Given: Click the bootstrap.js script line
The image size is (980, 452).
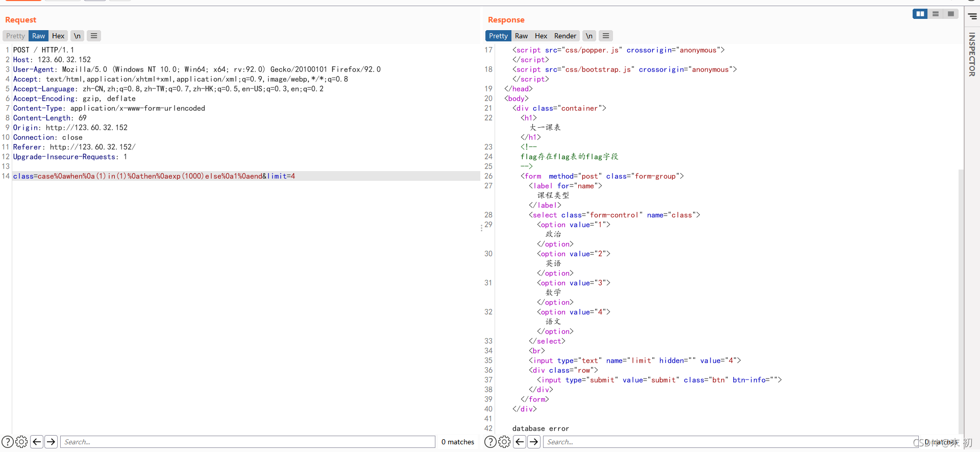Looking at the screenshot, I should tap(625, 69).
